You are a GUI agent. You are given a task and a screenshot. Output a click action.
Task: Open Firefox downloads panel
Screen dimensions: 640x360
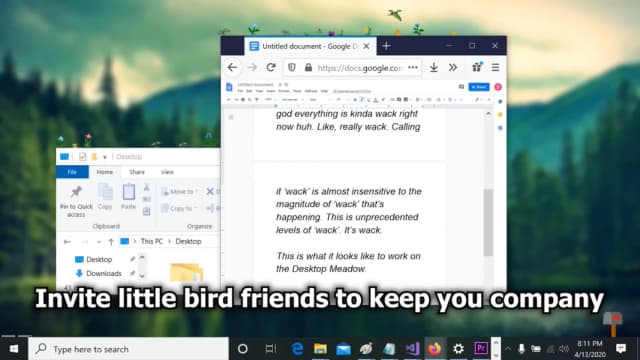click(434, 67)
